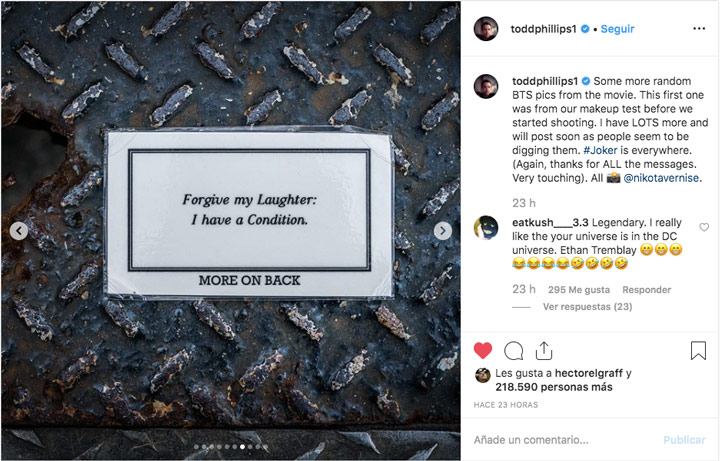Open toddphillips1 header profile picture
Viewport: 720px width, 461px height.
486,29
